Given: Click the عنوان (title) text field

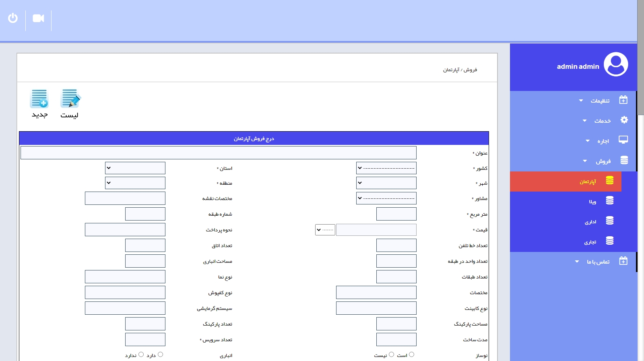Looking at the screenshot, I should tap(218, 153).
